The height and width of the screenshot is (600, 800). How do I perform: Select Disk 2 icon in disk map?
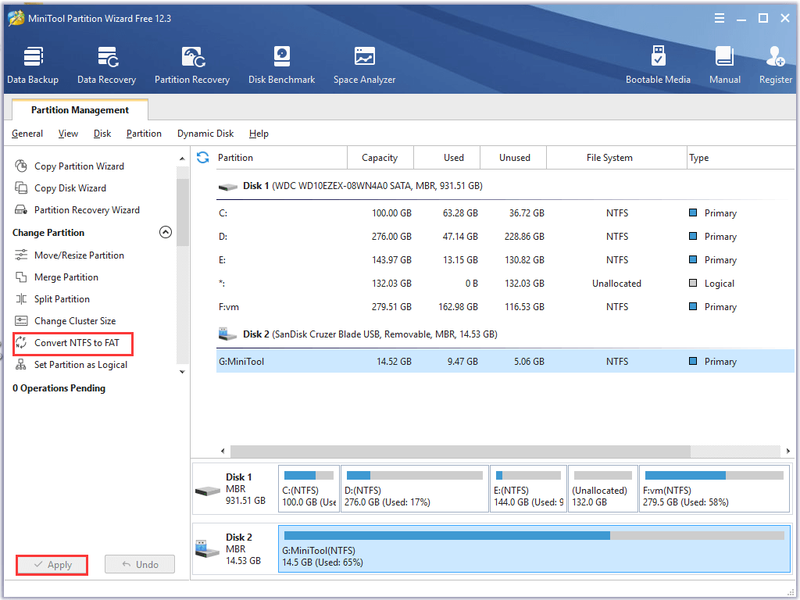pyautogui.click(x=207, y=549)
